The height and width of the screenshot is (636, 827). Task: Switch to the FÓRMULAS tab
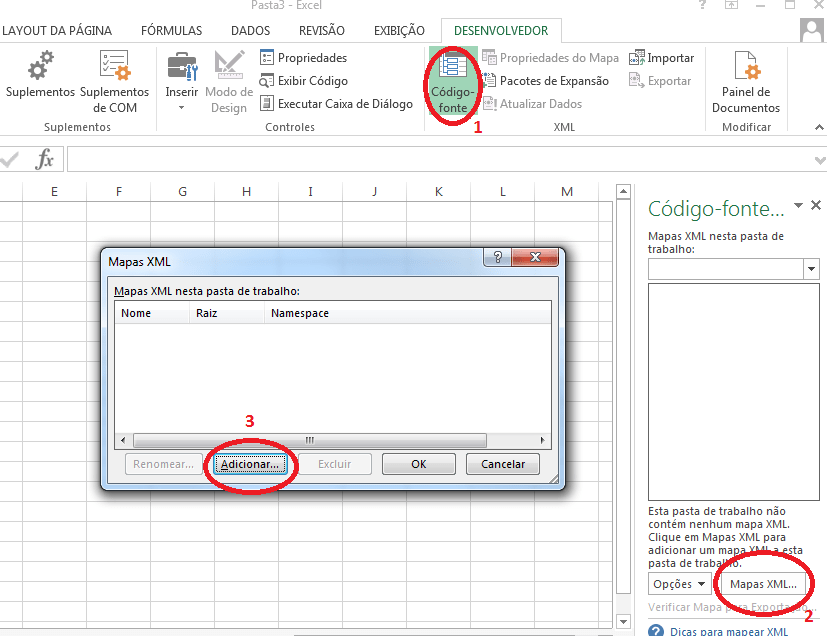pos(171,30)
